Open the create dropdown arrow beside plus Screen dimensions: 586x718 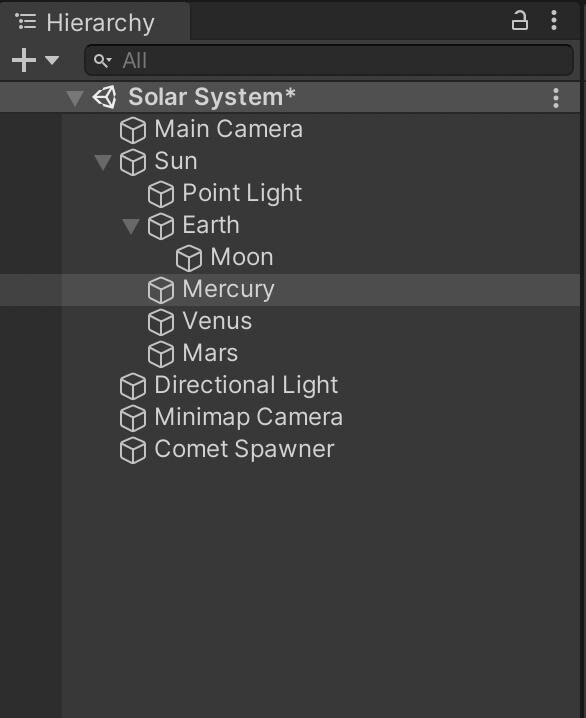click(52, 60)
